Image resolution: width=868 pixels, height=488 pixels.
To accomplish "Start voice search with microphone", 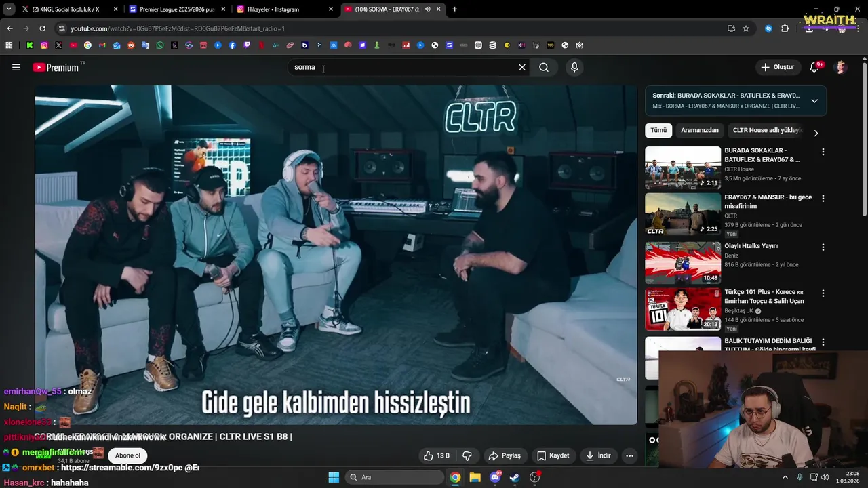I will pyautogui.click(x=574, y=67).
